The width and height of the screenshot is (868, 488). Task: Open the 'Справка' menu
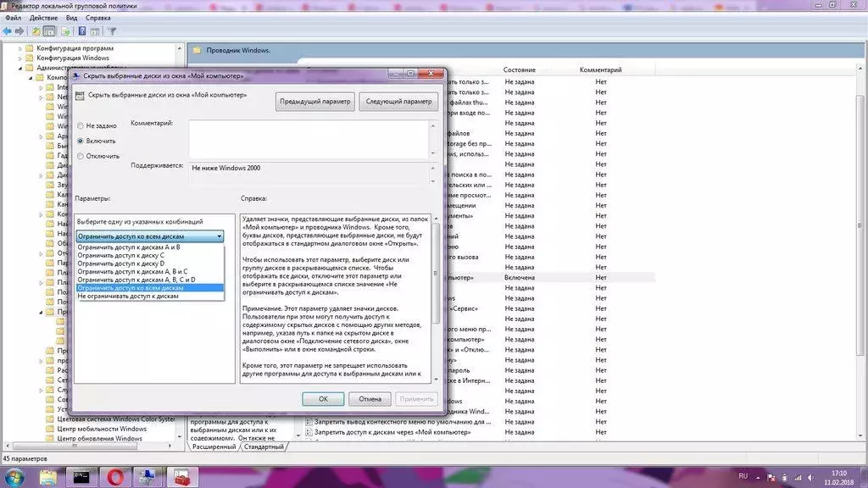(x=98, y=18)
